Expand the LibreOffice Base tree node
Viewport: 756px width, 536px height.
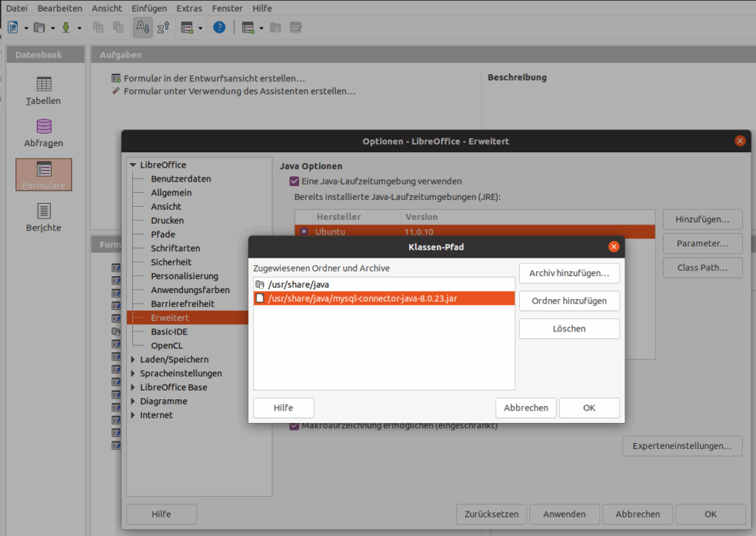tap(133, 388)
